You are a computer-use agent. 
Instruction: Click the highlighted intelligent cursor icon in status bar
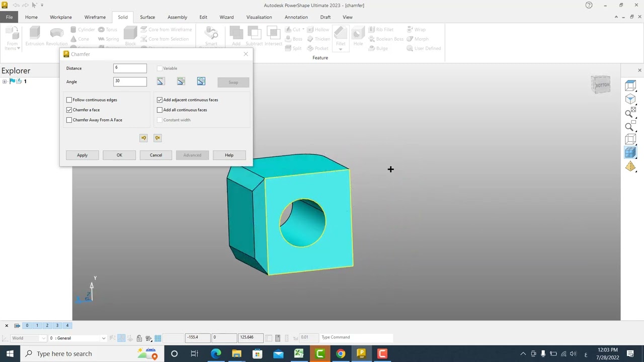coord(121,338)
